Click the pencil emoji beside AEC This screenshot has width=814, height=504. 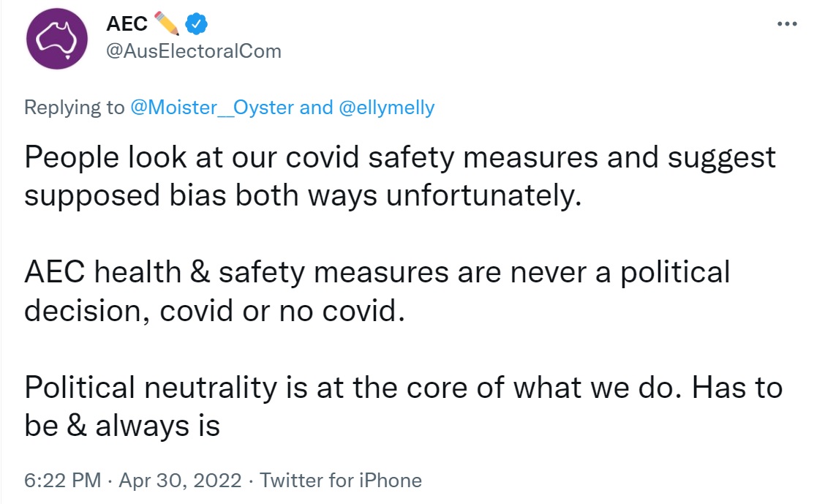[x=167, y=25]
